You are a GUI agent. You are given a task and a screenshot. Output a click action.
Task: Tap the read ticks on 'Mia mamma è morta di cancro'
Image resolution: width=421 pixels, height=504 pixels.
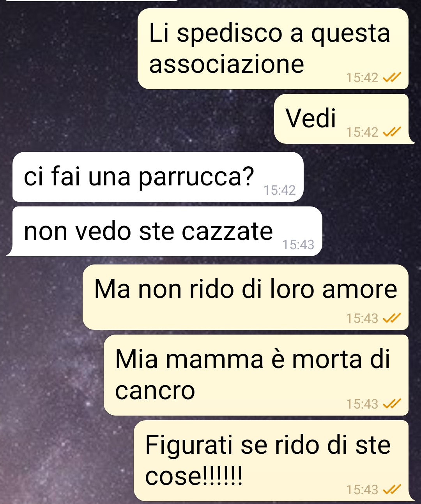tap(392, 404)
